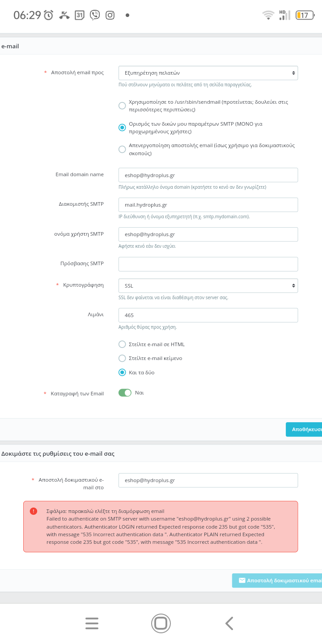Image resolution: width=322 pixels, height=644 pixels.
Task: Tap the red error alert icon
Action: click(34, 511)
